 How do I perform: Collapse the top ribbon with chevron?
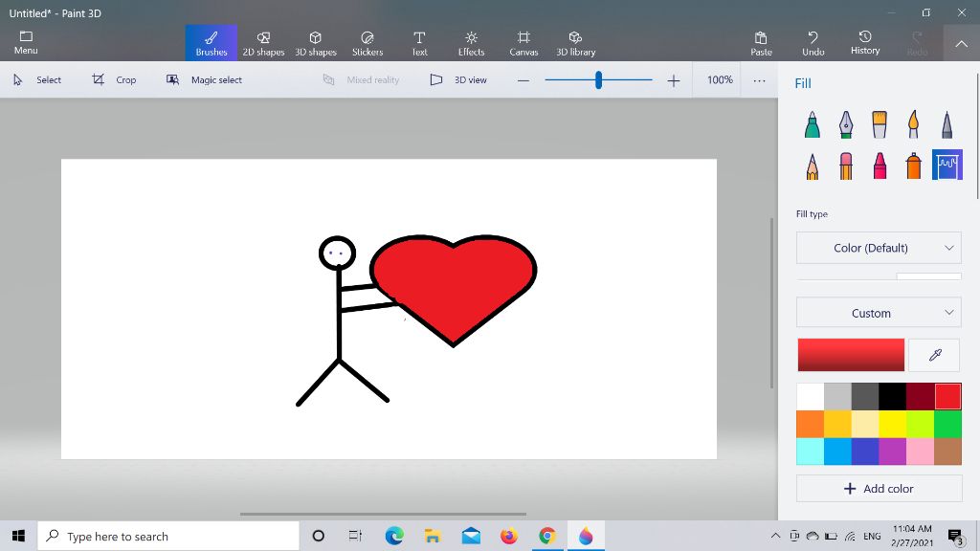[961, 43]
